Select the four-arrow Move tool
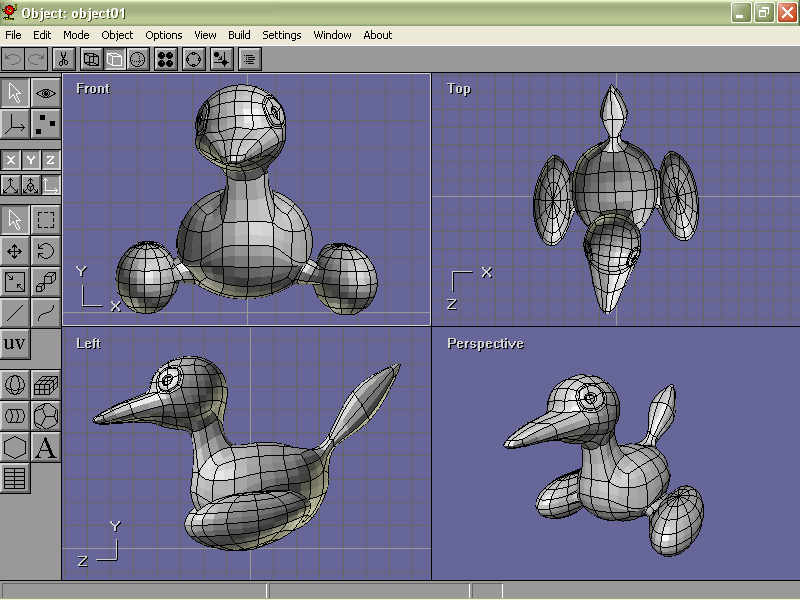 15,251
